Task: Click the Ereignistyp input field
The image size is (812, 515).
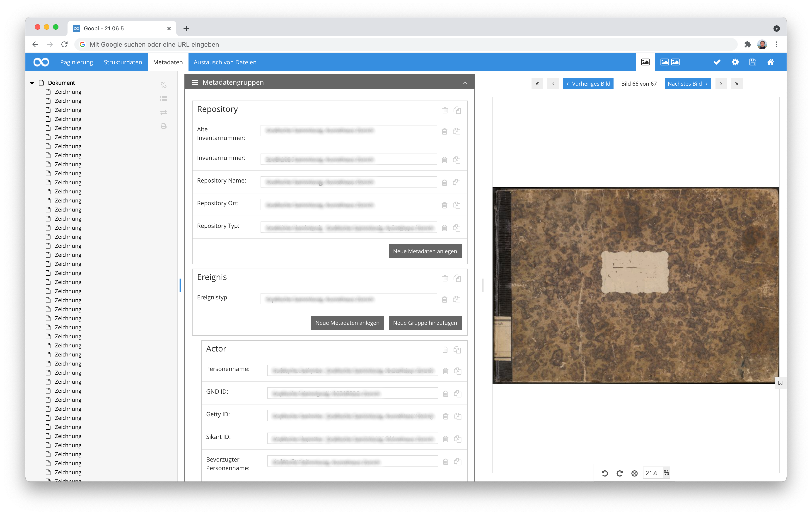Action: click(x=349, y=299)
